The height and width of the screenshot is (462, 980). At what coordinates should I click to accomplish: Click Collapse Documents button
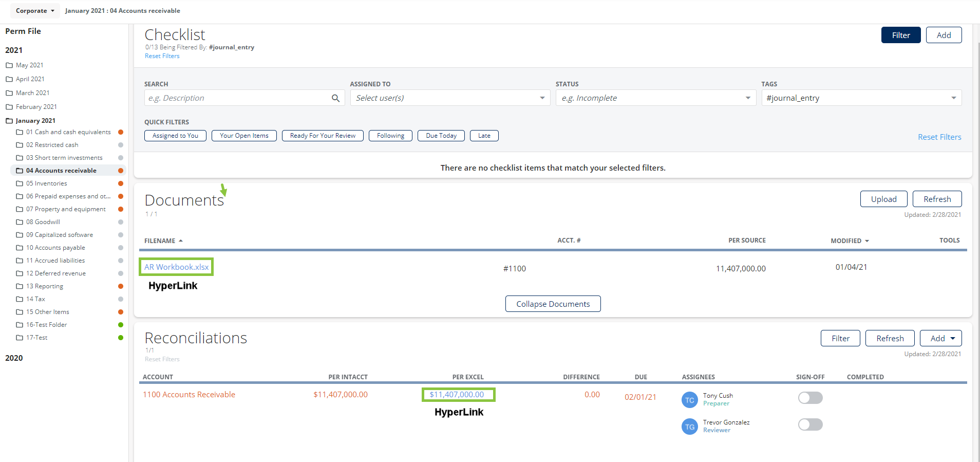553,304
